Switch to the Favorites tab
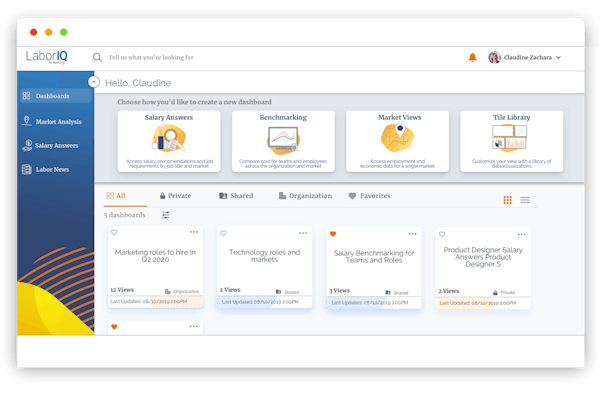 pos(370,196)
